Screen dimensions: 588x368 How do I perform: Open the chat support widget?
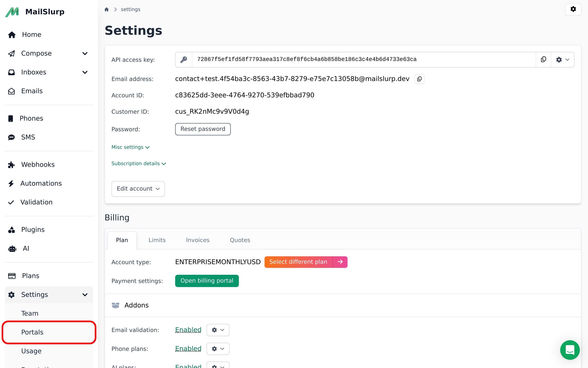point(570,350)
